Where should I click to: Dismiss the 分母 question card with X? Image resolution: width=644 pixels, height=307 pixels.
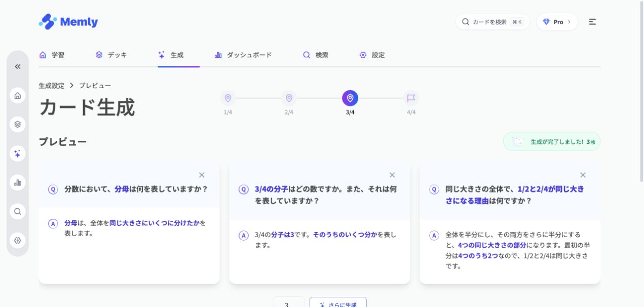[x=202, y=175]
